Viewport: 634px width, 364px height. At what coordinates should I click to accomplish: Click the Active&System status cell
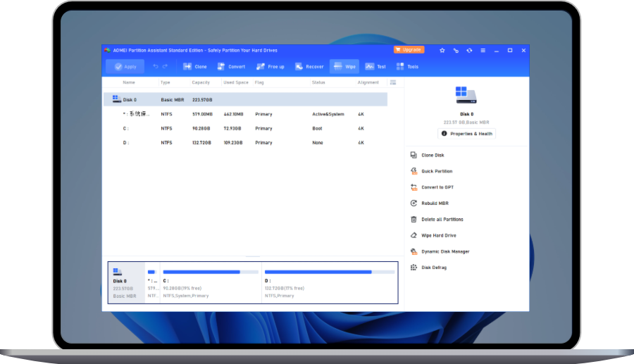point(328,114)
